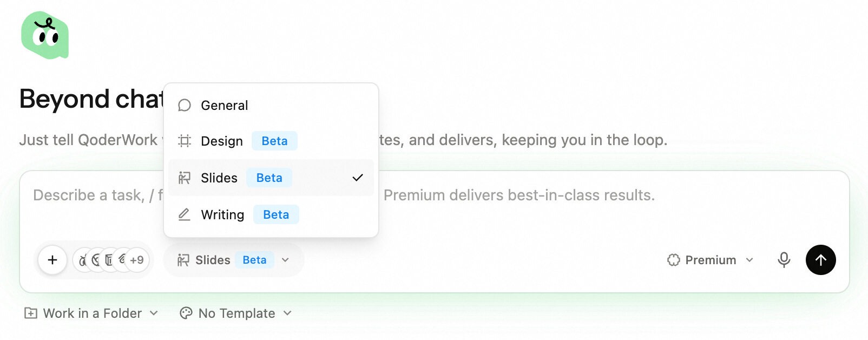Click the green QoderWork mascot logo
This screenshot has width=868, height=340.
45,35
